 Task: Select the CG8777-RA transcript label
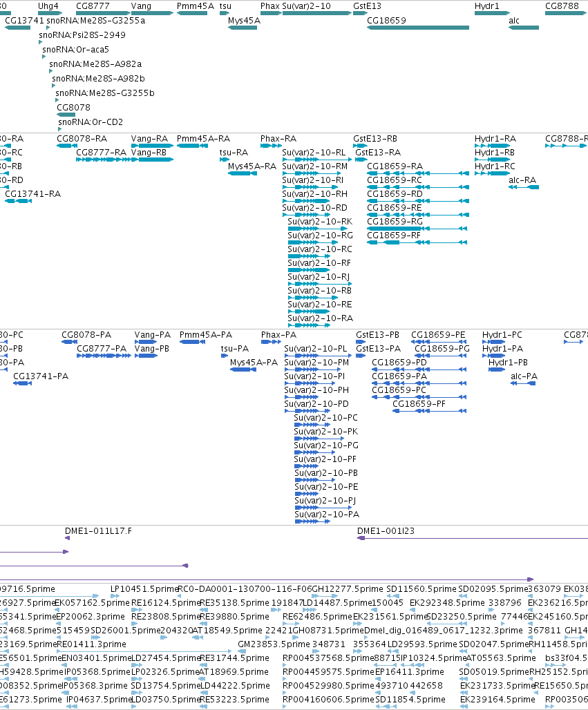(101, 153)
